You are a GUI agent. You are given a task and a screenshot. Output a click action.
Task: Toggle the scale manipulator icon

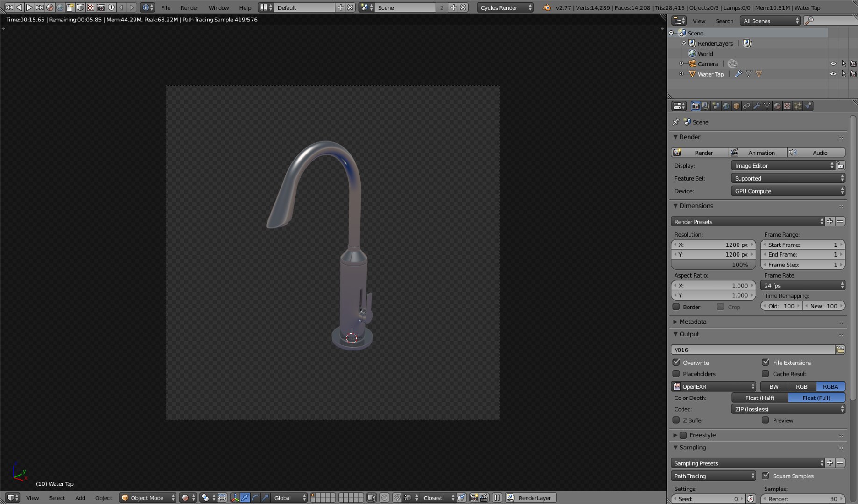tap(265, 498)
